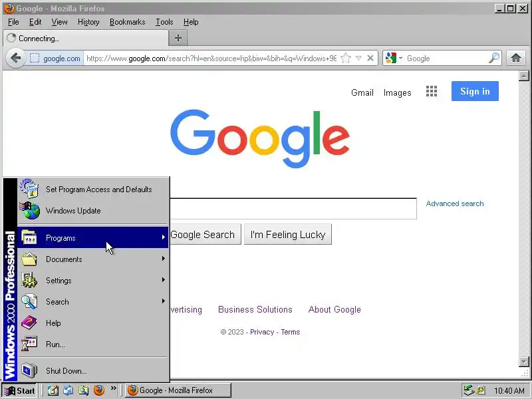Open the Tools menu

[x=164, y=22]
